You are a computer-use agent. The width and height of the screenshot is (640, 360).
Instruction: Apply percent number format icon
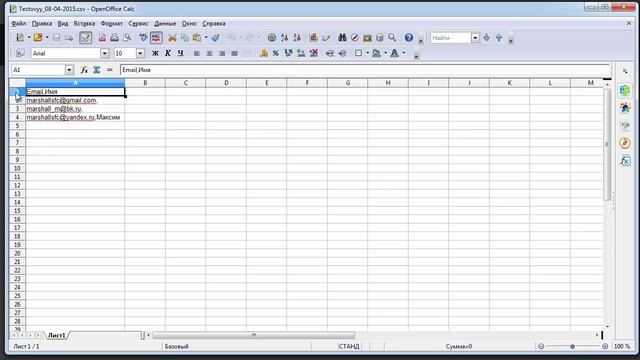click(x=276, y=53)
